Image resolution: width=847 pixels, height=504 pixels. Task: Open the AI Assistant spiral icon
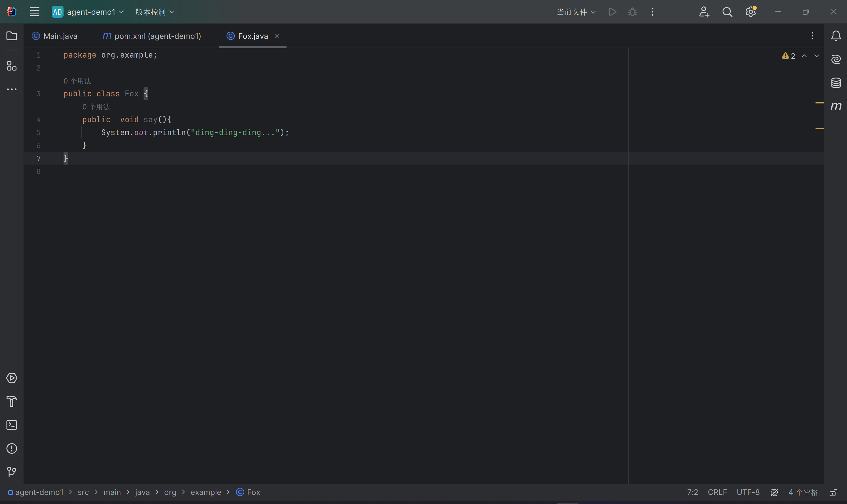pyautogui.click(x=836, y=59)
